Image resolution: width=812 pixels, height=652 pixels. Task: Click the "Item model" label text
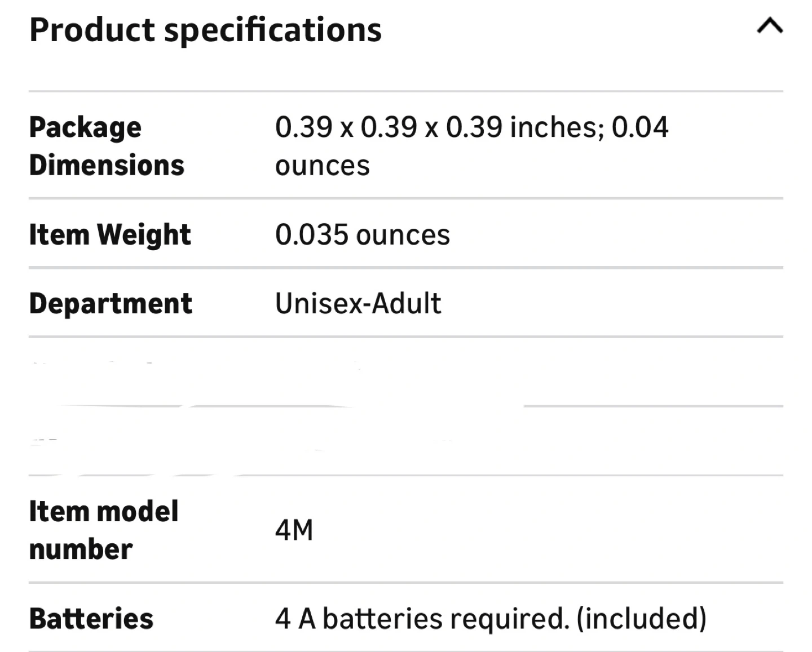[104, 512]
